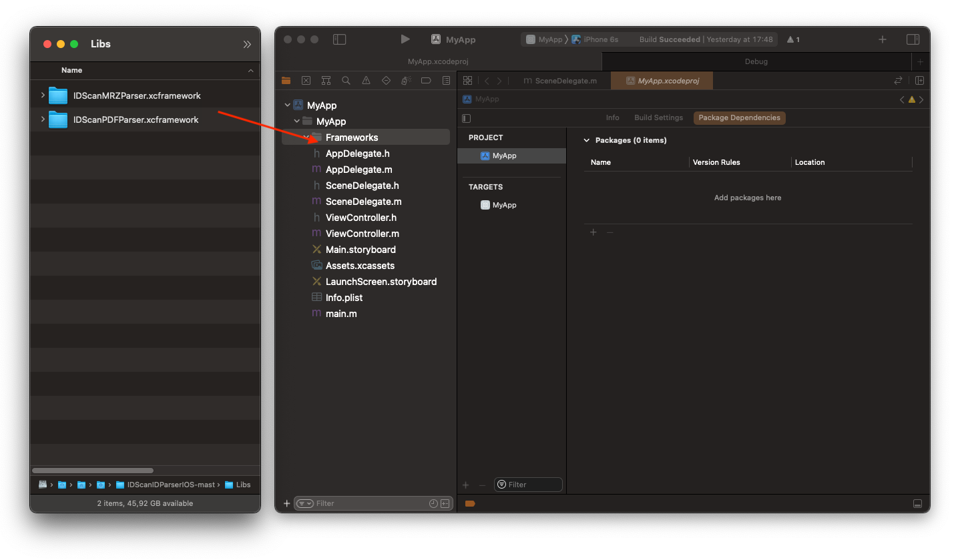Image resolution: width=960 pixels, height=560 pixels.
Task: Click the navigator Filter field
Action: pyautogui.click(x=373, y=503)
